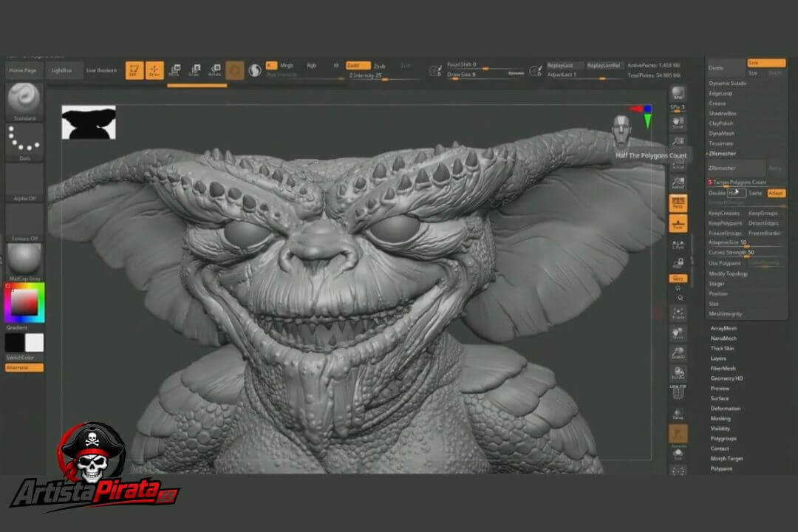Click the Divide button
This screenshot has height=532, width=798.
tap(726, 68)
